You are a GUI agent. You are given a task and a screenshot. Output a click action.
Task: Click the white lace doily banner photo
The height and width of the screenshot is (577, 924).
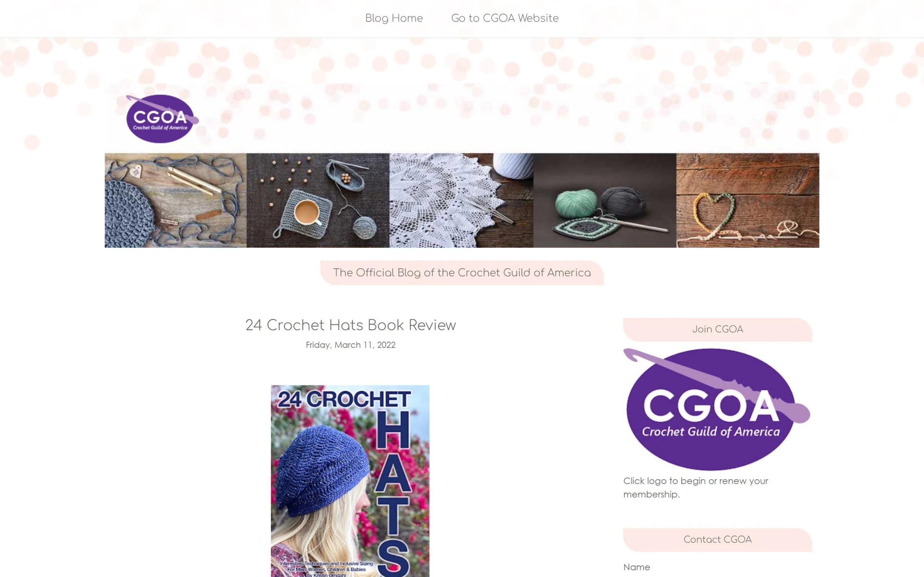[x=461, y=201]
